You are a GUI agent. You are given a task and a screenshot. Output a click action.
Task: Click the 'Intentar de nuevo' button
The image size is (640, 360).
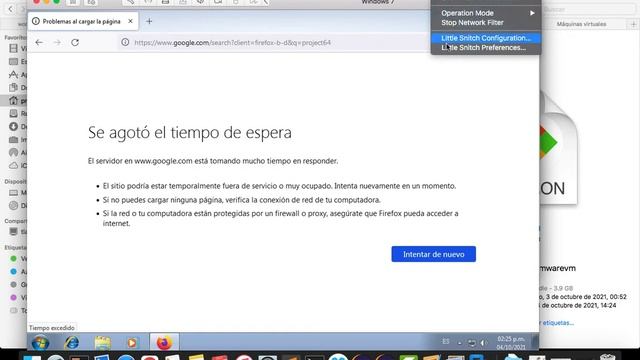click(433, 254)
